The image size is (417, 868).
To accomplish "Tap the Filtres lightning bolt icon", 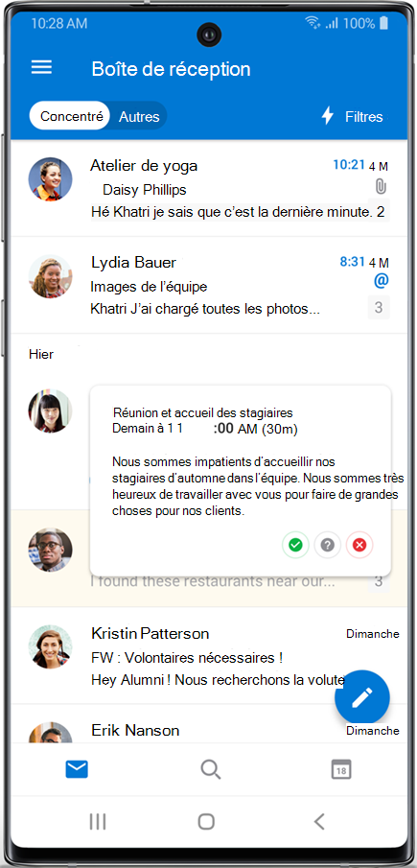I will pyautogui.click(x=328, y=116).
